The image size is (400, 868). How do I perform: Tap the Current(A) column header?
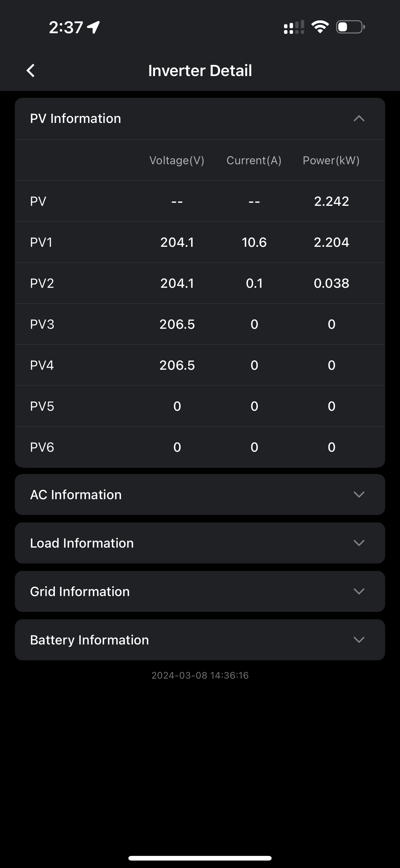(x=254, y=160)
